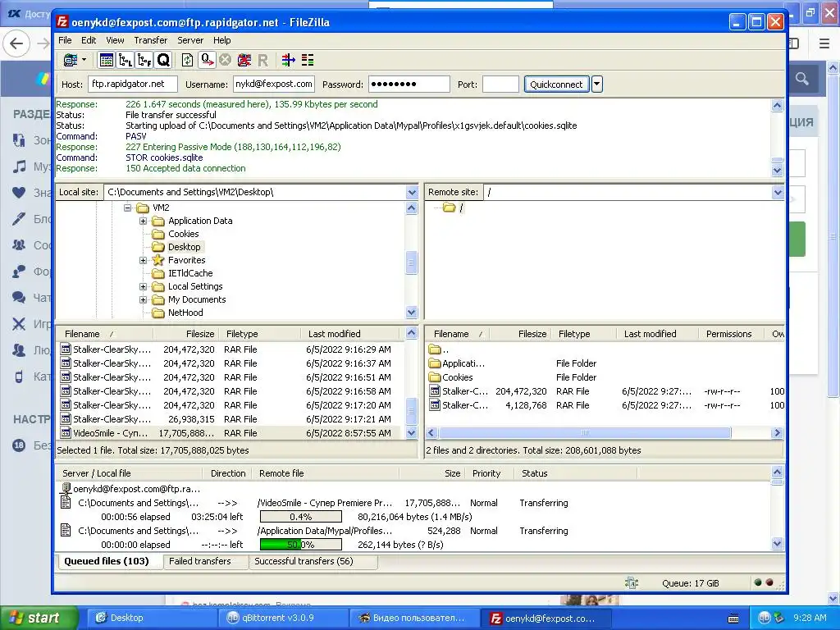
Task: Select remote Stalker file sized 4,128,768
Action: 605,405
